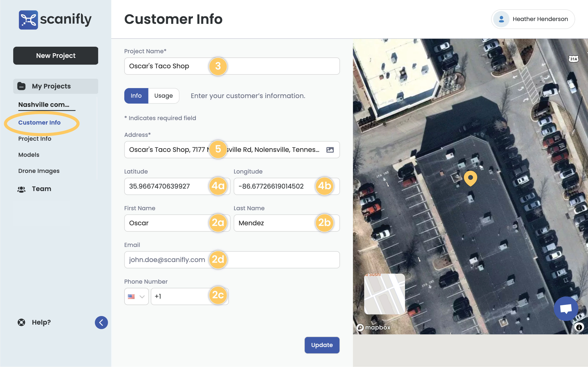Click the Update button
Viewport: 588px width, 367px height.
coord(322,345)
